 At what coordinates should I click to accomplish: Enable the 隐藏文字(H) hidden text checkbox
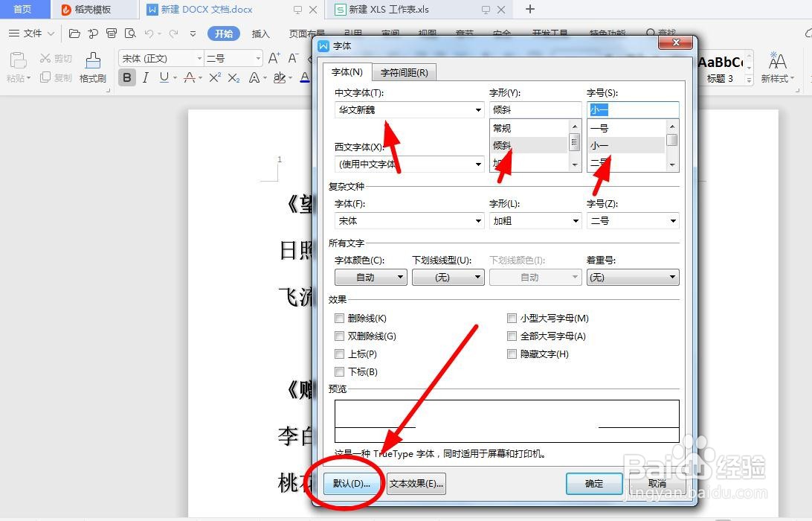(512, 354)
